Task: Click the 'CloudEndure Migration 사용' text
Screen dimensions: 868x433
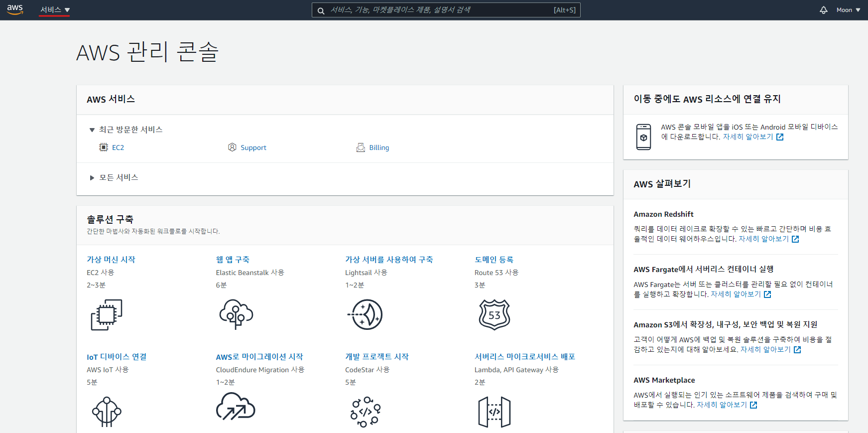Action: (x=260, y=370)
